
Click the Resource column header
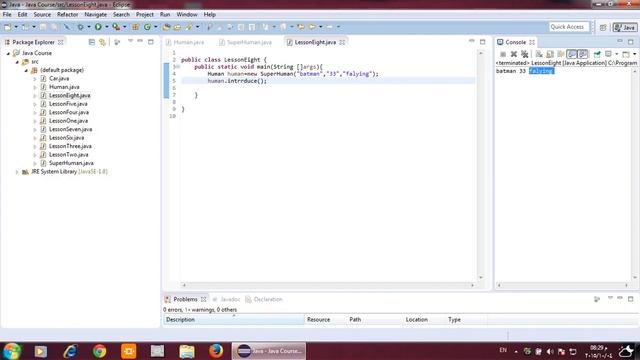click(x=325, y=320)
